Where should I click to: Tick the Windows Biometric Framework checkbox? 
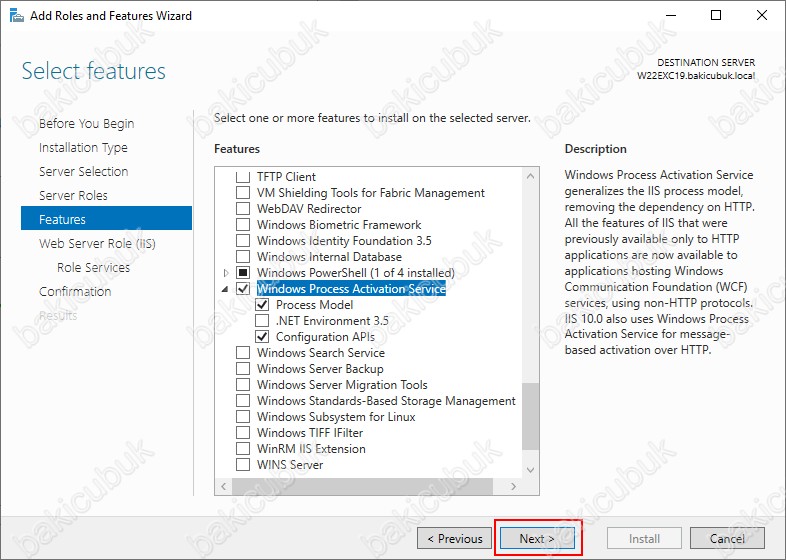(x=243, y=225)
